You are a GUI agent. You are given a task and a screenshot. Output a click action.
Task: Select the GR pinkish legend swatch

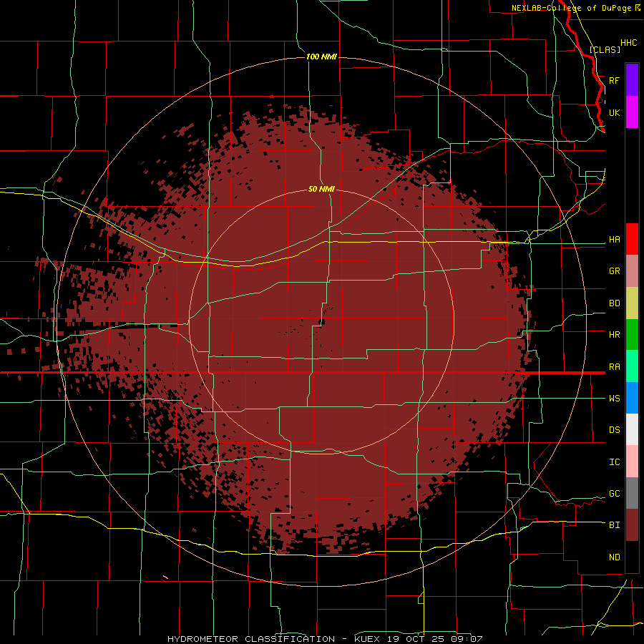pos(632,271)
